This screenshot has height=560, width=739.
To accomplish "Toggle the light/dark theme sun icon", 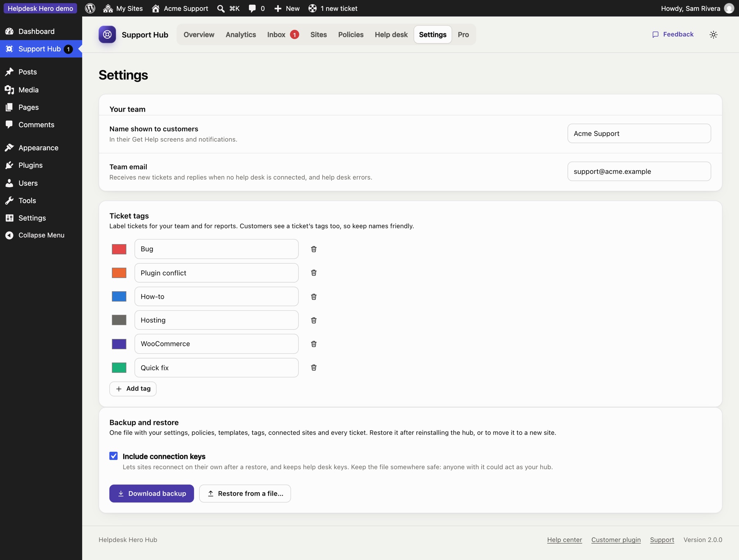I will [x=714, y=34].
